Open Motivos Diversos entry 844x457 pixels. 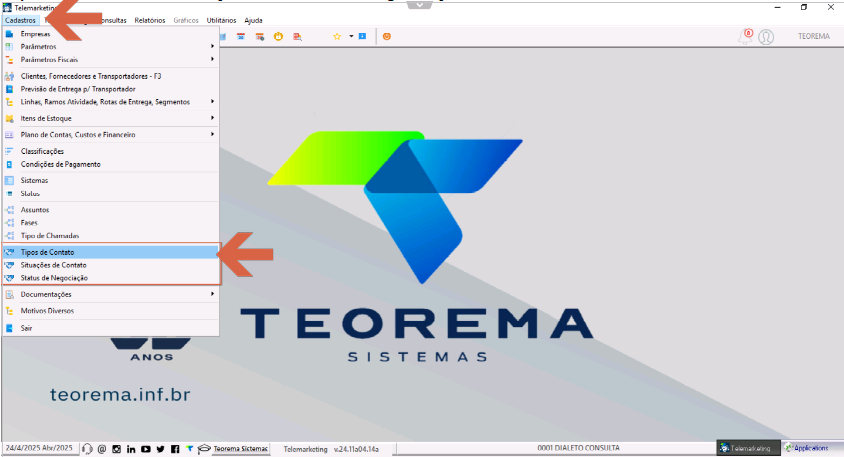pyautogui.click(x=111, y=311)
